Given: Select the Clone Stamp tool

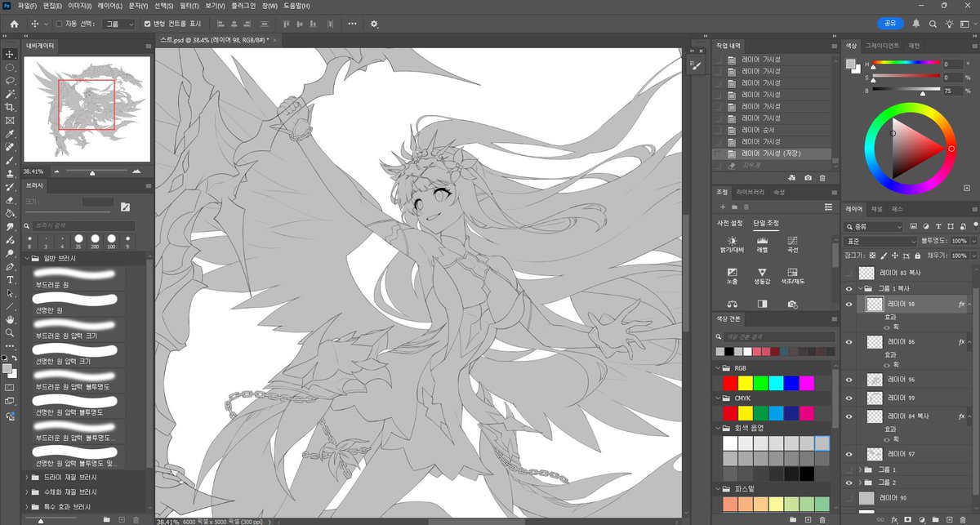Looking at the screenshot, I should [x=10, y=173].
